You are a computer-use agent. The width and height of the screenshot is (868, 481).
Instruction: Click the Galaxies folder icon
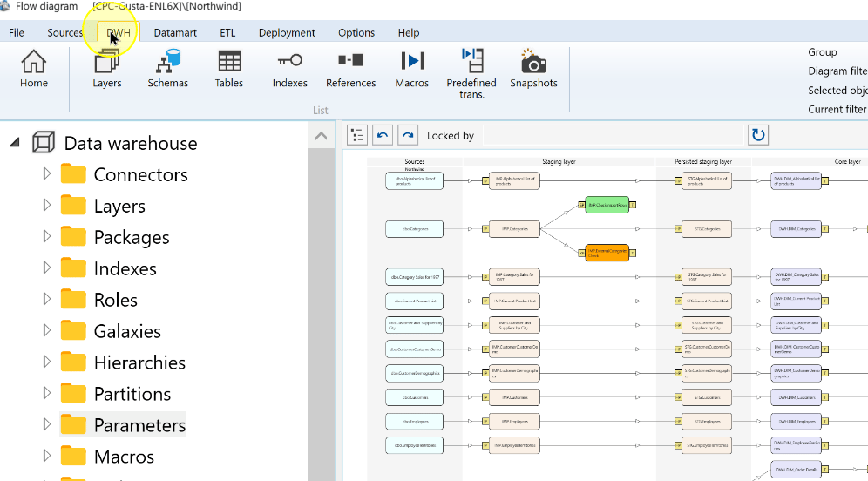coord(73,330)
